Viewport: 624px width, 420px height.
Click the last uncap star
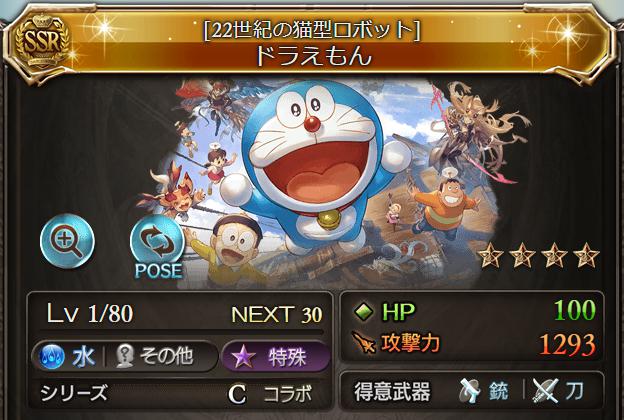pyautogui.click(x=586, y=256)
